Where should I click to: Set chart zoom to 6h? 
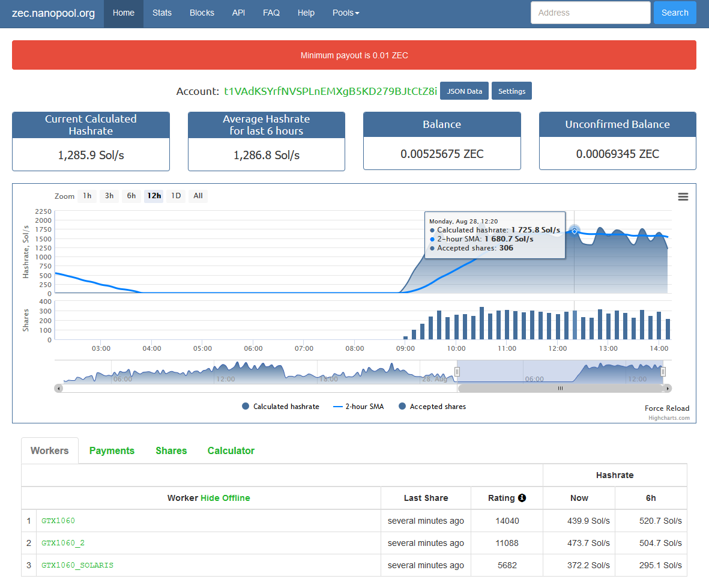pyautogui.click(x=131, y=196)
